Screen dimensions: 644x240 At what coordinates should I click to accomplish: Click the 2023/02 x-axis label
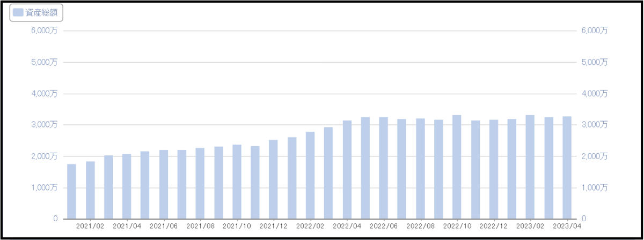coord(530,227)
